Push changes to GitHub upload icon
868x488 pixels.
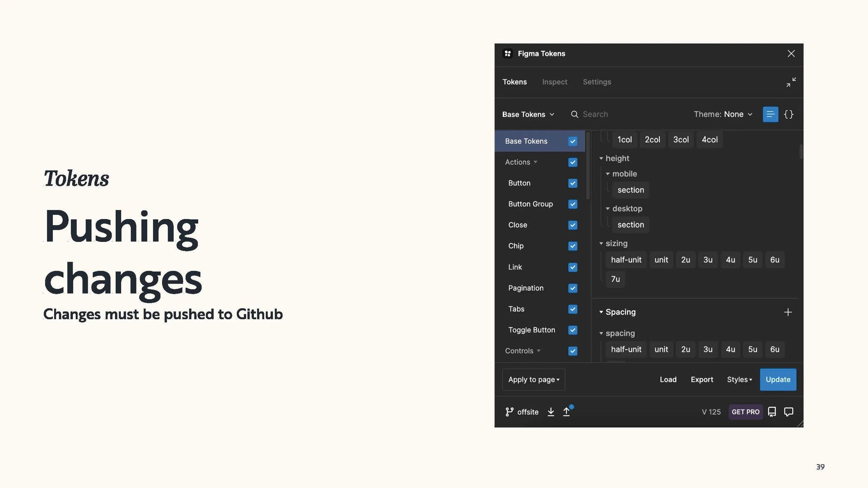[567, 412]
